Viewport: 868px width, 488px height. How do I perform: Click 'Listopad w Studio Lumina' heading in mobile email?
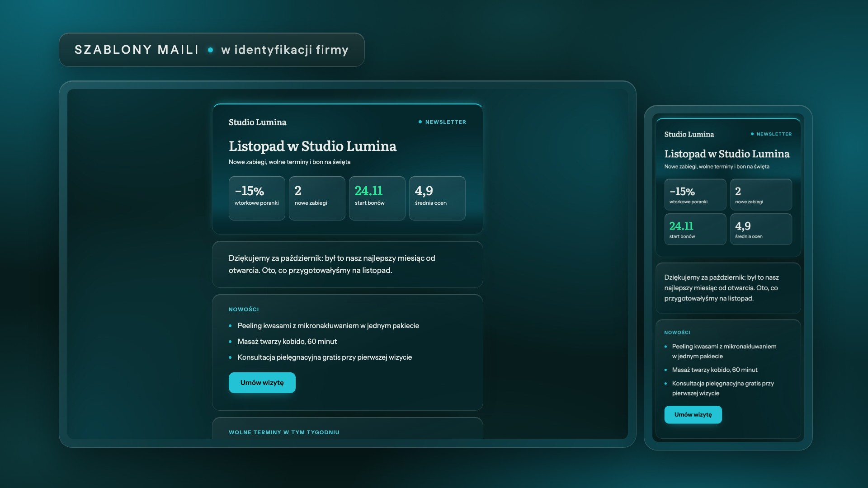coord(727,154)
